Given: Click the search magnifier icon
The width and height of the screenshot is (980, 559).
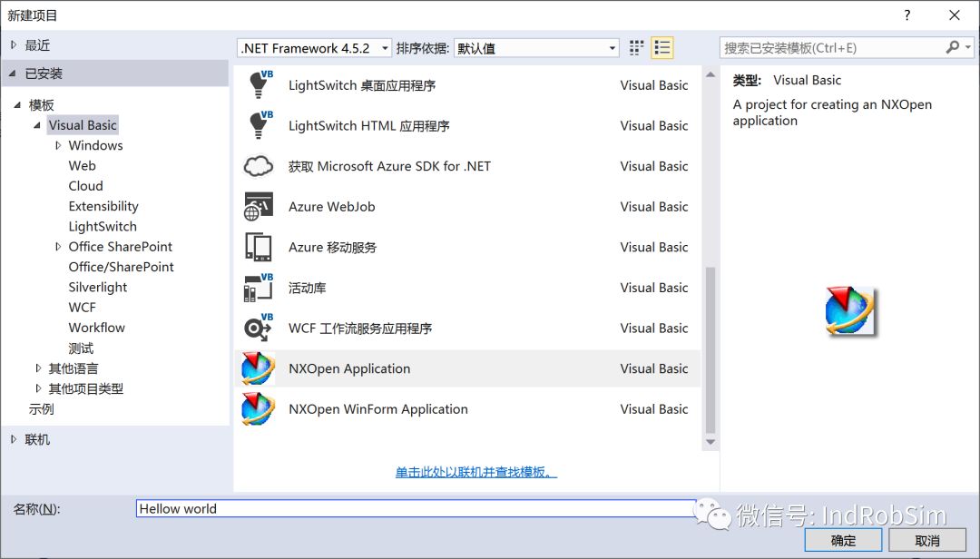Looking at the screenshot, I should [953, 47].
